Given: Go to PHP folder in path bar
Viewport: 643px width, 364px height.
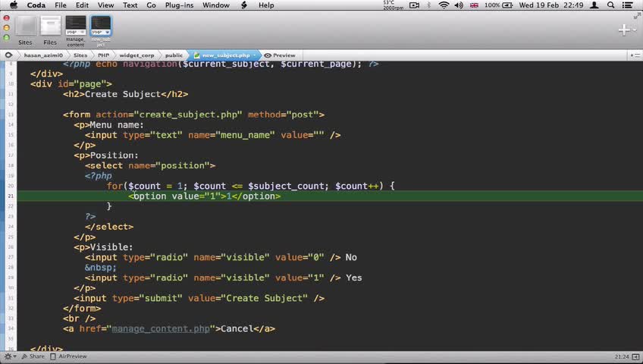Looking at the screenshot, I should [103, 55].
